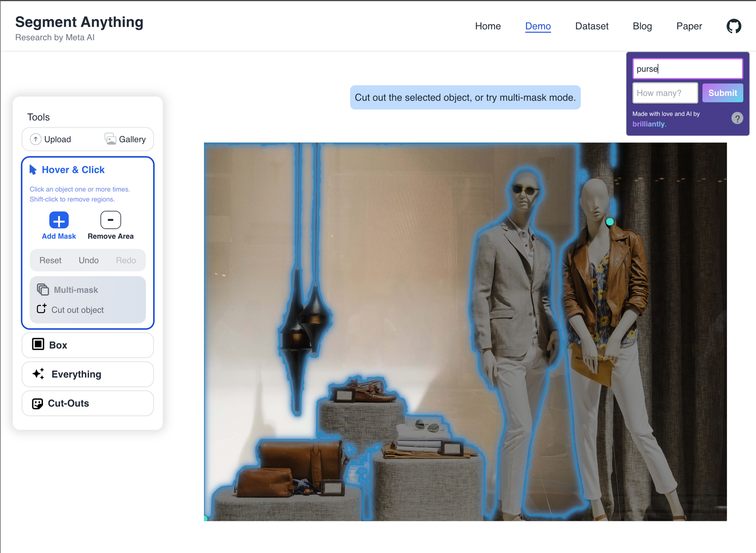Click the Redo button
This screenshot has width=756, height=553.
(x=126, y=260)
